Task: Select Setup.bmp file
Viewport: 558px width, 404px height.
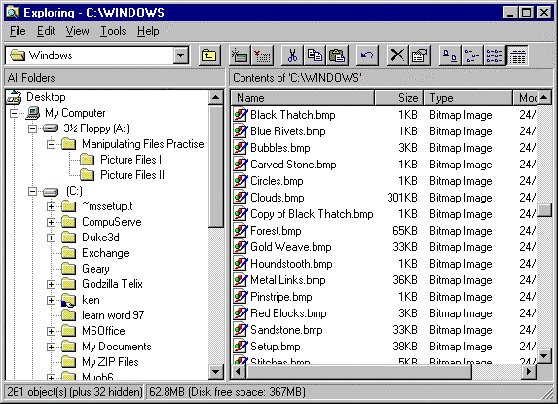Action: coord(275,346)
